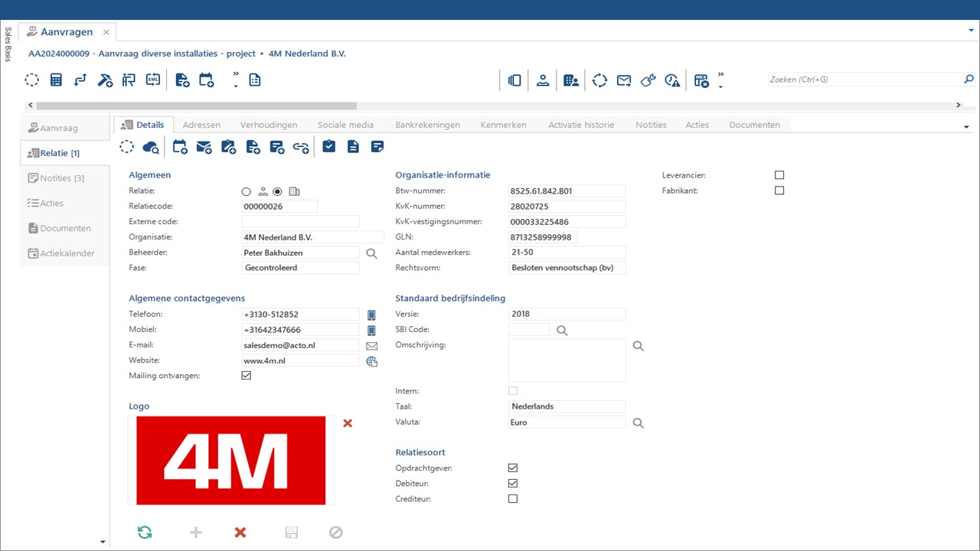Image resolution: width=980 pixels, height=551 pixels.
Task: Click the clipboard checkmark icon in the Details toolbar
Action: 328,146
